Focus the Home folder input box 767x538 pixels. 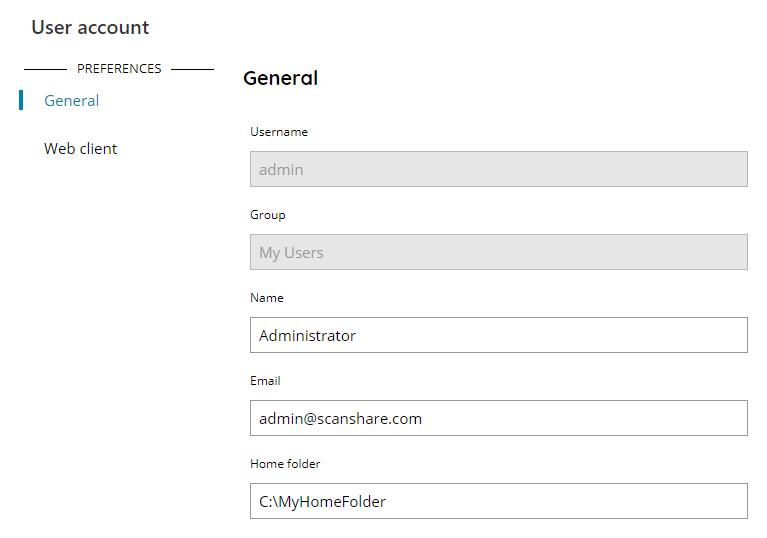(x=498, y=501)
